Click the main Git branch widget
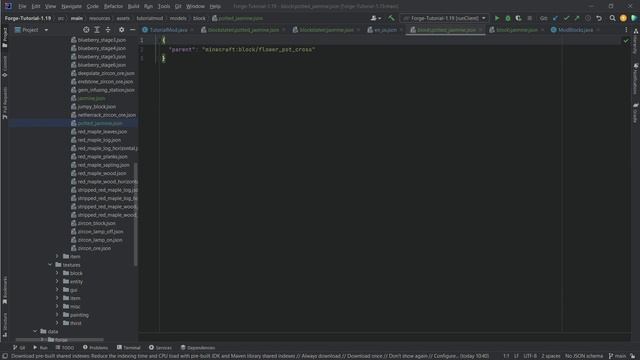The image size is (640, 360). tap(617, 356)
